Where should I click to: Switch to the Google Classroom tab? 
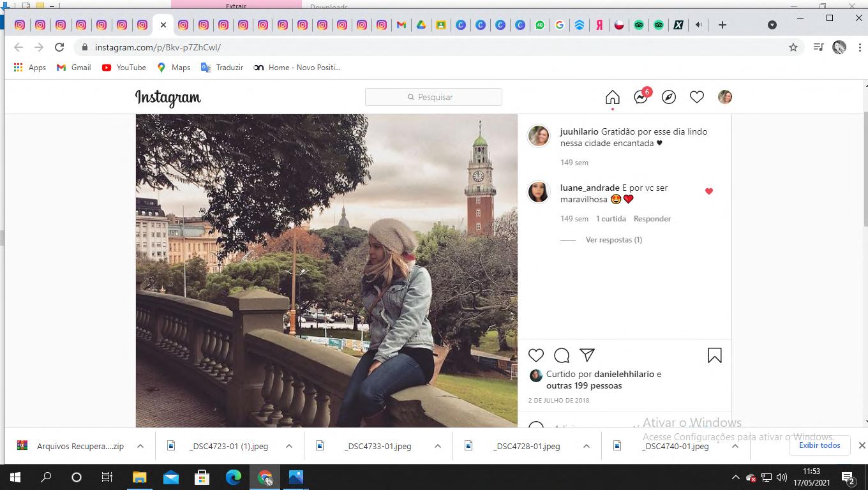(440, 25)
